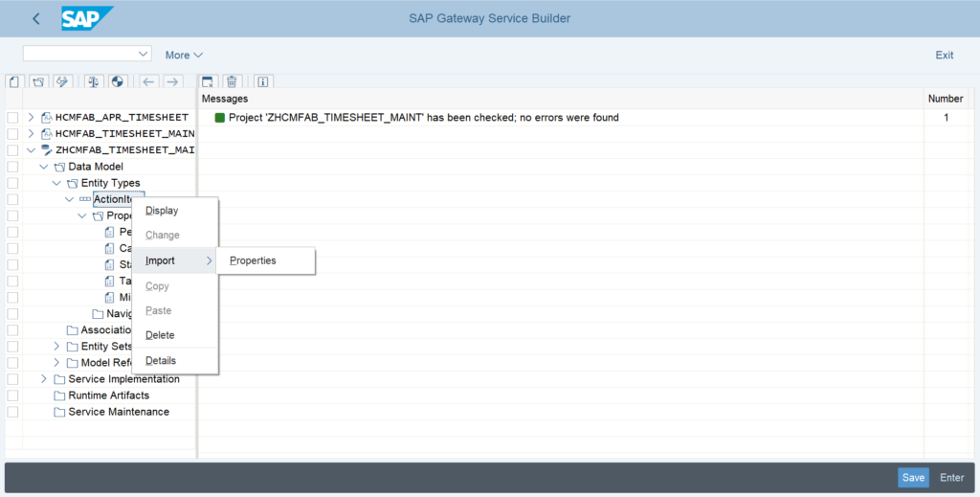Click the Service Maintenance folder icon
This screenshot has width=980, height=497.
pos(59,412)
